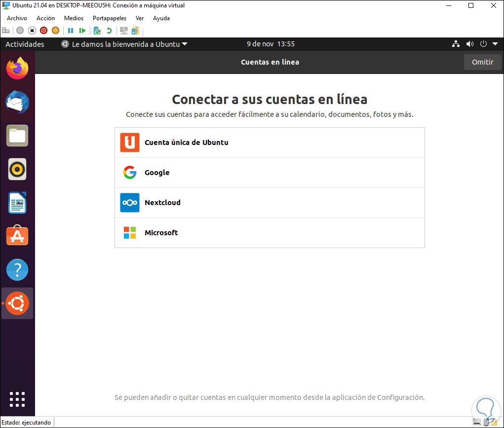Select the Nextcloud account option
Viewport: 504px width, 428px height.
(270, 203)
